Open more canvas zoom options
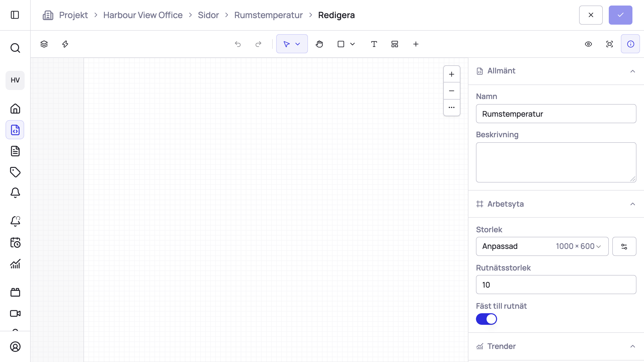The height and width of the screenshot is (362, 644). [x=452, y=107]
